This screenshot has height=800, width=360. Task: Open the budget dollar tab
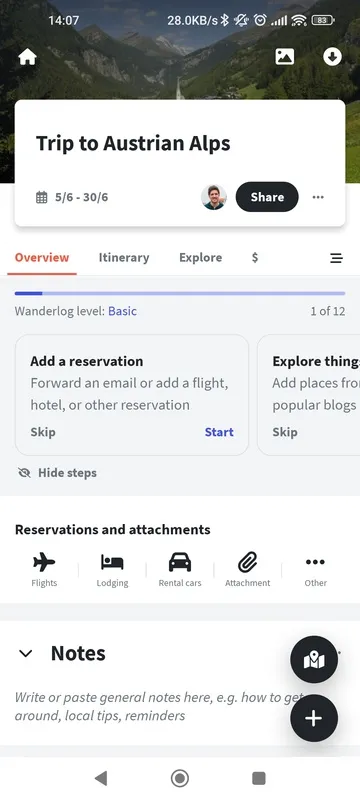[255, 258]
